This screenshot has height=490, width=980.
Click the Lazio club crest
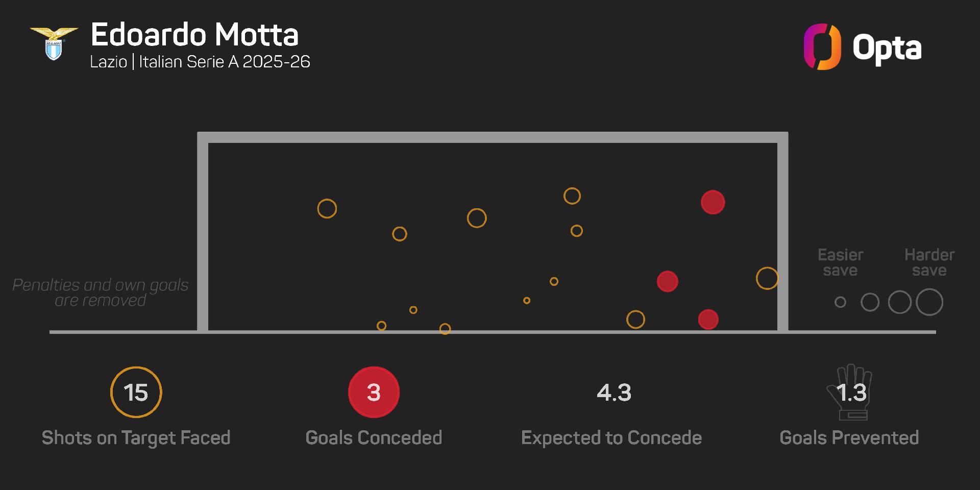click(54, 43)
